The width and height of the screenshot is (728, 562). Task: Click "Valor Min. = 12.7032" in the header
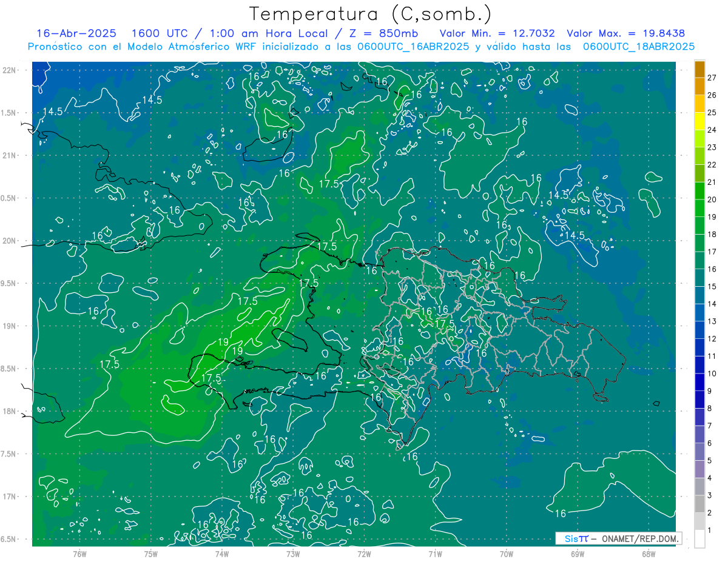coord(496,33)
